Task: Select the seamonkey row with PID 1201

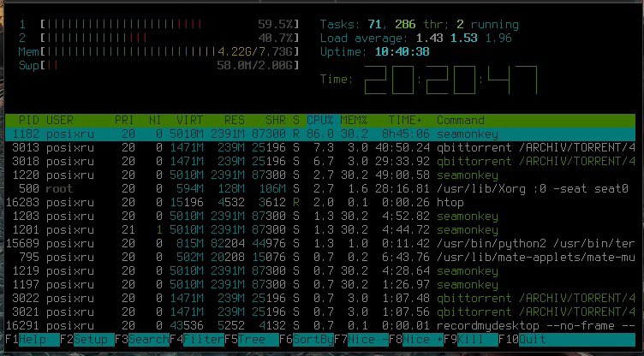Action: pos(320,230)
